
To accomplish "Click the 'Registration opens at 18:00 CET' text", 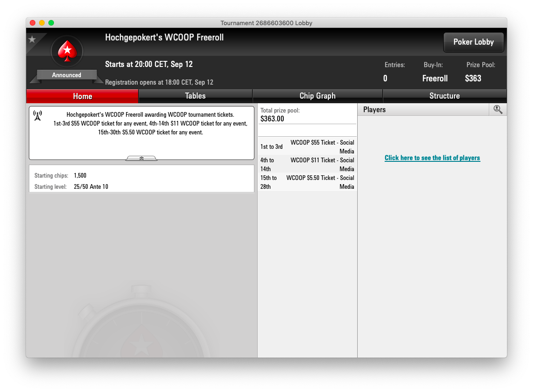I will click(159, 82).
